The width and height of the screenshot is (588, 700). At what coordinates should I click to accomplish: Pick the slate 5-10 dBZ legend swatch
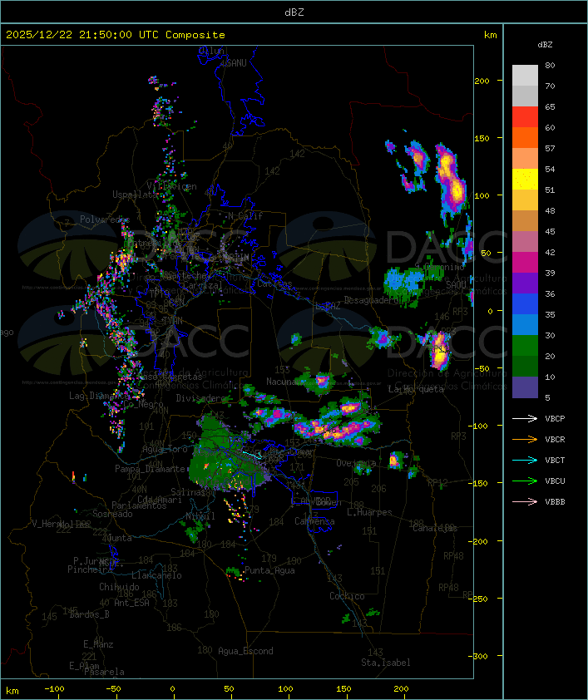click(525, 387)
